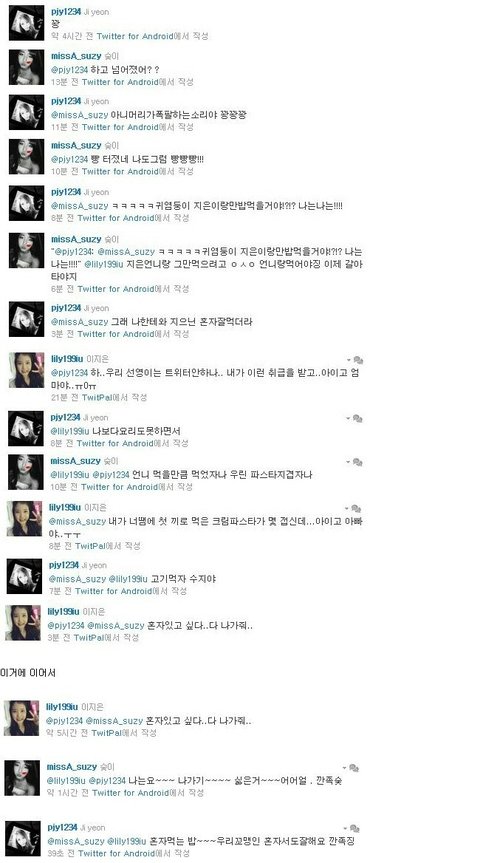480x863 pixels.
Task: Click lily199iu avatar on 고기먹자 reply's following tweet
Action: (23, 623)
